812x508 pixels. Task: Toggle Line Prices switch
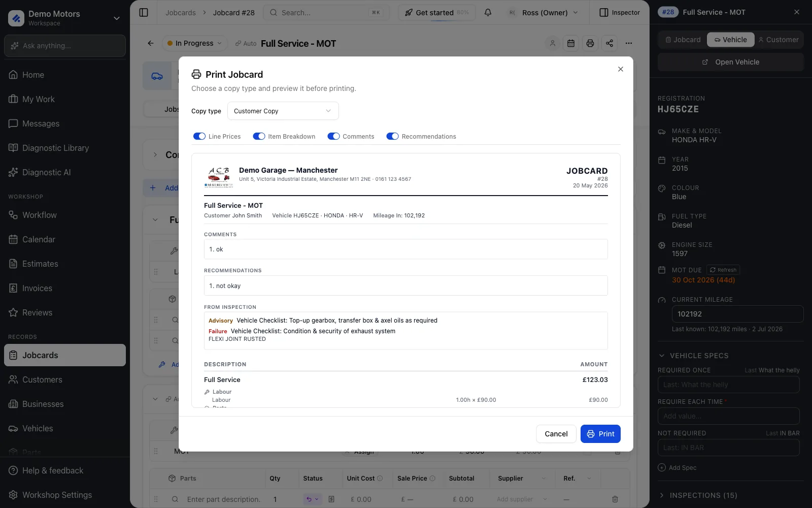click(x=199, y=136)
